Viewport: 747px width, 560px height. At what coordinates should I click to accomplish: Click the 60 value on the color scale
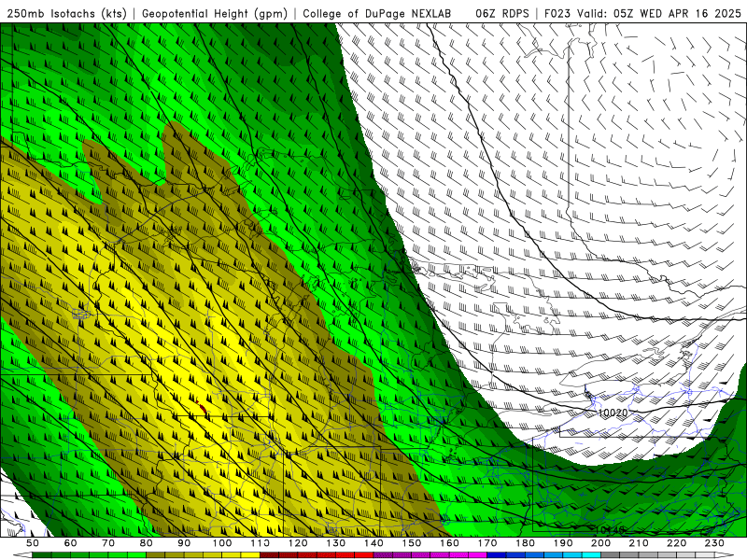pos(70,543)
